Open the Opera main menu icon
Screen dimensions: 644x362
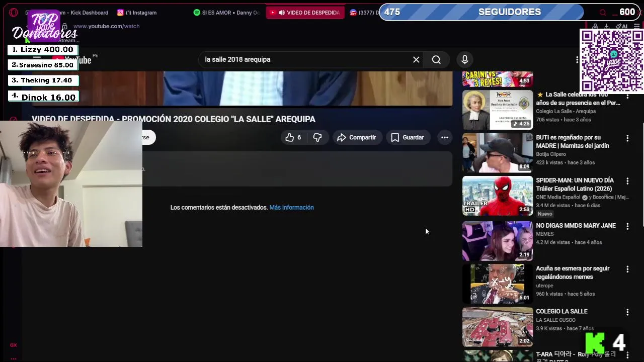(x=14, y=13)
